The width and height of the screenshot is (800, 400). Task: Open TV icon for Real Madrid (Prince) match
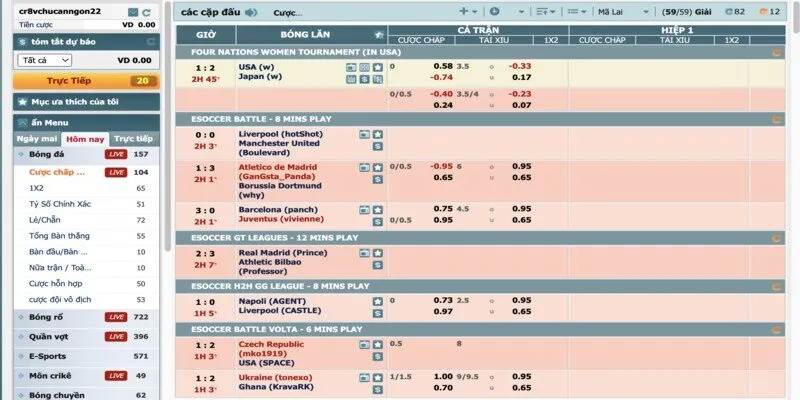pyautogui.click(x=364, y=253)
